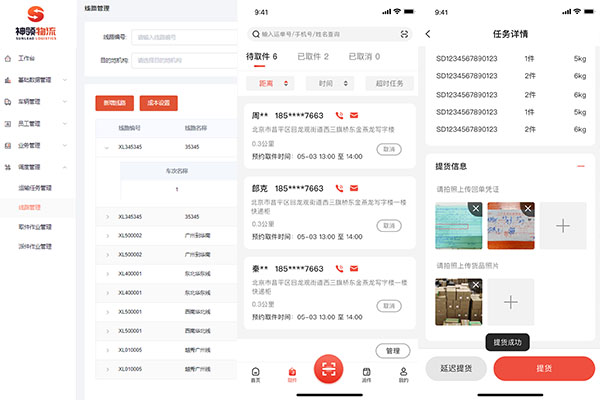The height and width of the screenshot is (400, 600).
Task: Open the cargo boxes photo thumbnail
Action: click(458, 302)
